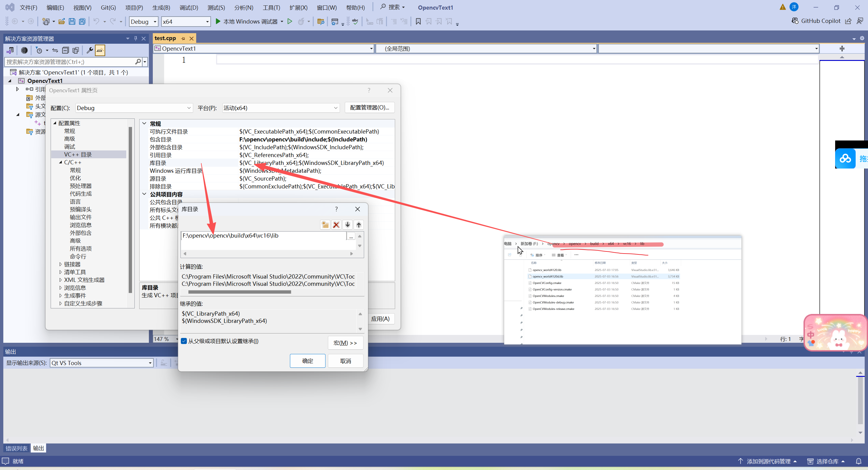This screenshot has width=868, height=470.
Task: Click the editor split window icon
Action: (x=842, y=49)
